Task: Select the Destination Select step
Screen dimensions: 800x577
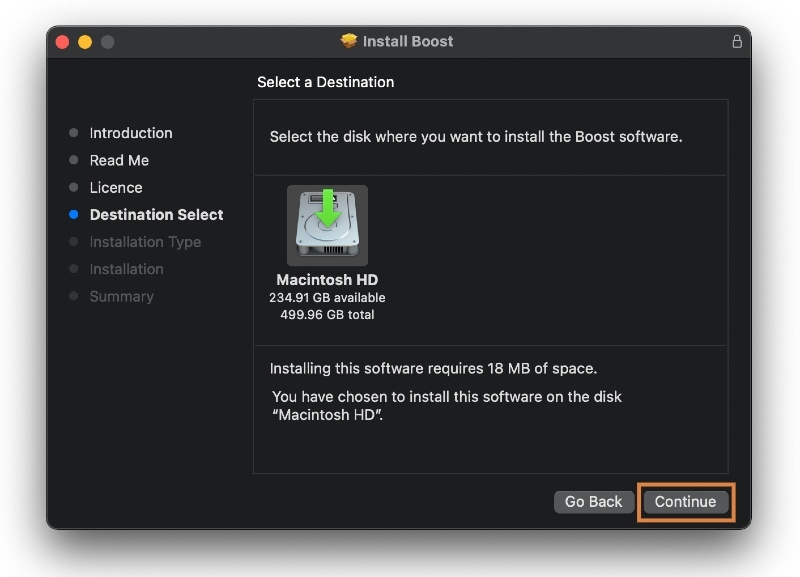Action: tap(156, 215)
